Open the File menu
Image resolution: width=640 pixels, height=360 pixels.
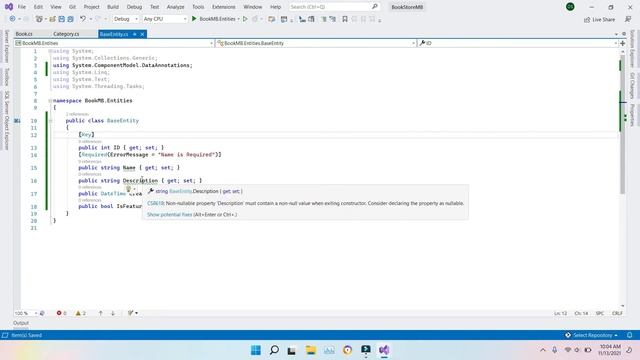pyautogui.click(x=22, y=7)
